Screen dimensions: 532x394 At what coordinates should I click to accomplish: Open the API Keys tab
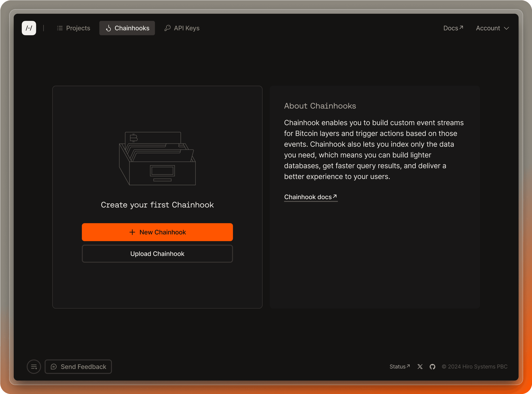click(187, 28)
